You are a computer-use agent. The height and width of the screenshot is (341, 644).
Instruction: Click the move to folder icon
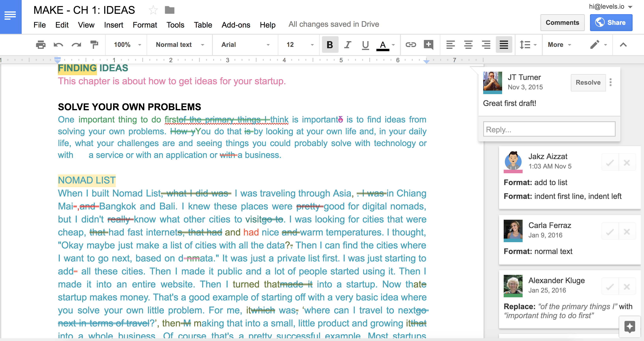169,10
